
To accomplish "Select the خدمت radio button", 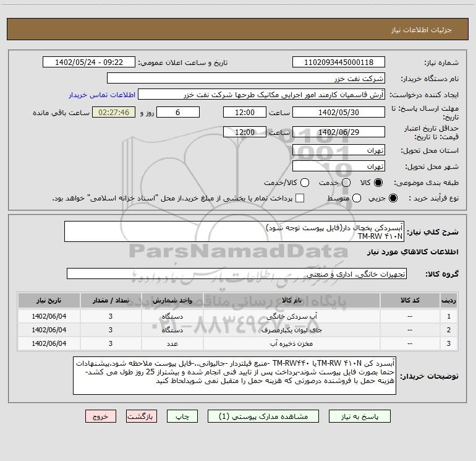I will [346, 183].
